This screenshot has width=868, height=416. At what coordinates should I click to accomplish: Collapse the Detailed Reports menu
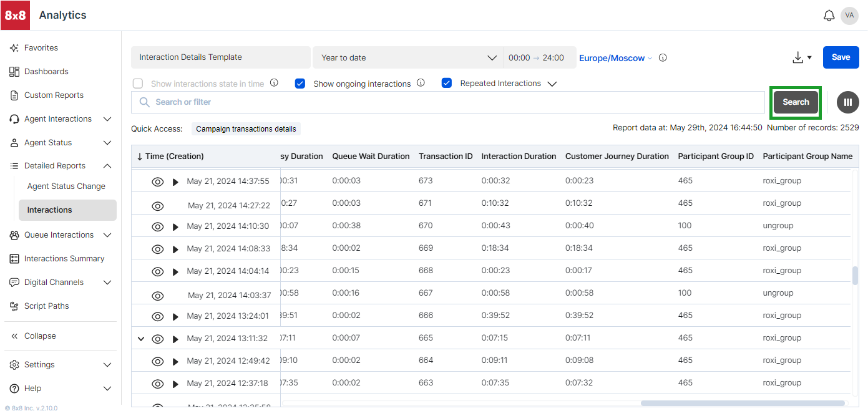[x=107, y=166]
